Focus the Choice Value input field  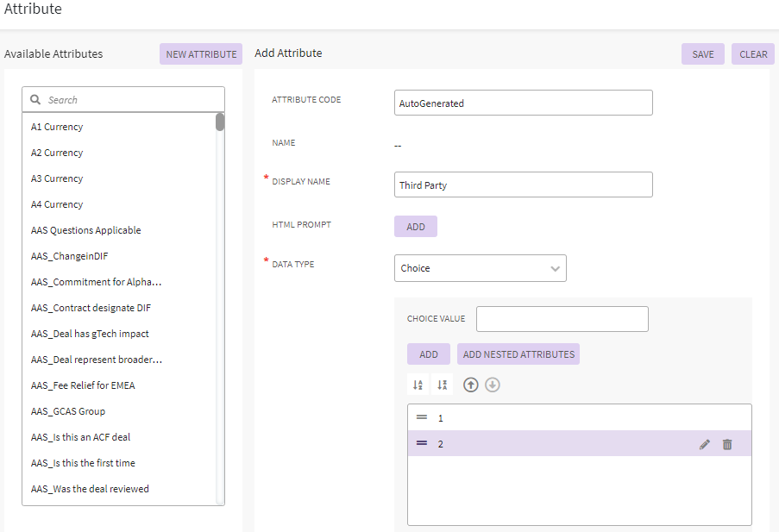click(x=562, y=319)
